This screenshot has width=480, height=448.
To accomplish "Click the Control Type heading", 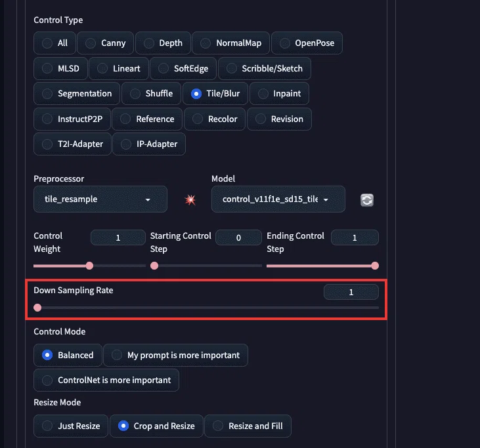I will (58, 20).
